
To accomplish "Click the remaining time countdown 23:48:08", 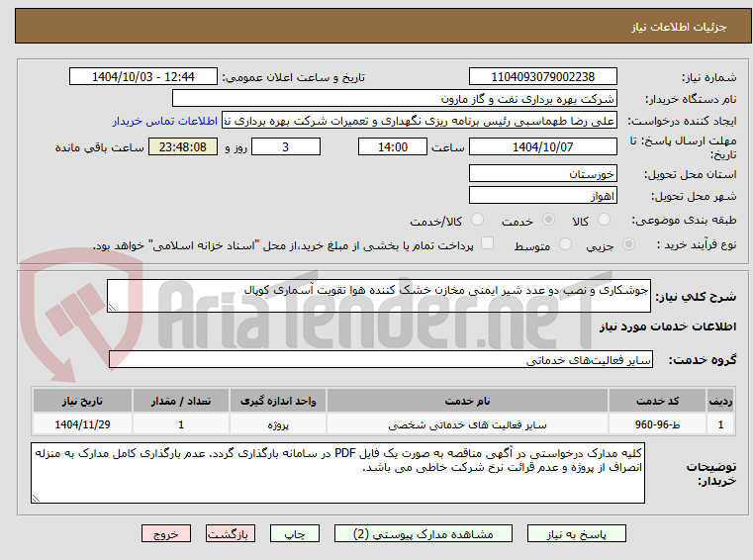I will [182, 146].
